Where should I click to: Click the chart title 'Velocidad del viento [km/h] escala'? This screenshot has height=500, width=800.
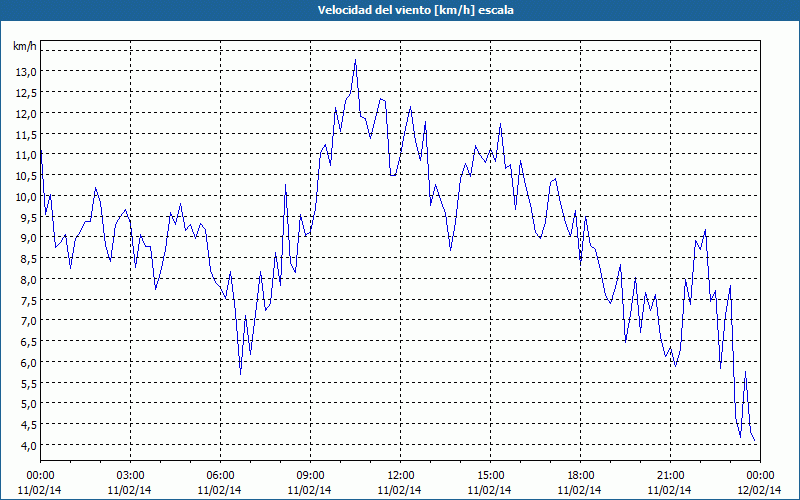tap(415, 10)
